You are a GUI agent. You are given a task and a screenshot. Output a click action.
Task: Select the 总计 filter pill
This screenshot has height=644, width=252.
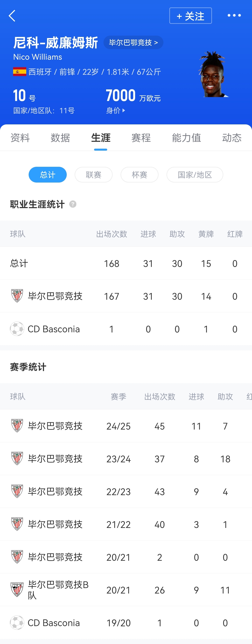coord(47,174)
